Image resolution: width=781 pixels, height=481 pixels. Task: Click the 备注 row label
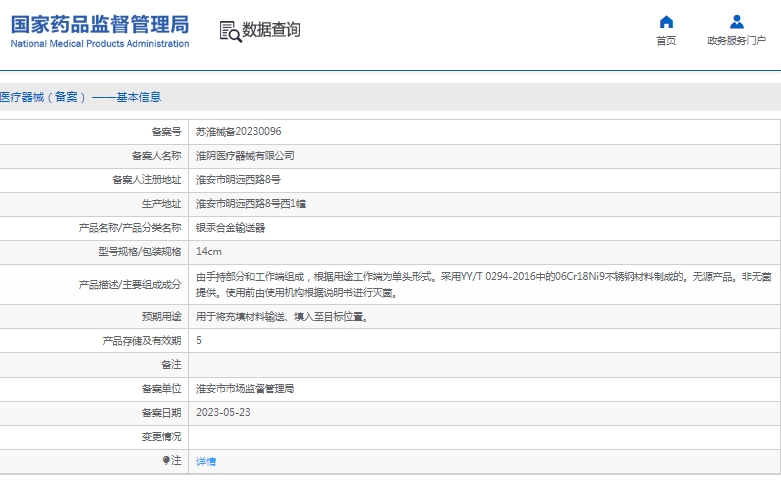click(171, 364)
